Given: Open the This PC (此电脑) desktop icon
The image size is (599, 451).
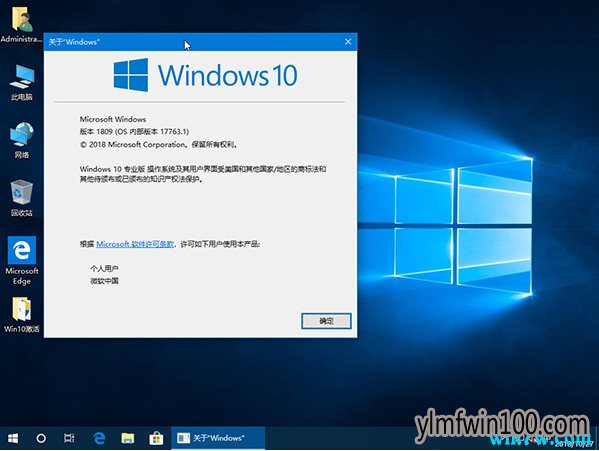Looking at the screenshot, I should [x=22, y=82].
